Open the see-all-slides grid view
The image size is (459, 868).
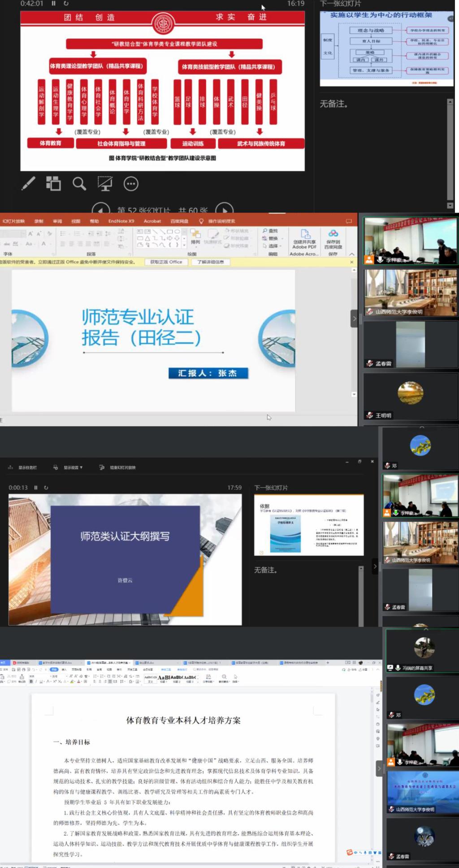click(53, 183)
